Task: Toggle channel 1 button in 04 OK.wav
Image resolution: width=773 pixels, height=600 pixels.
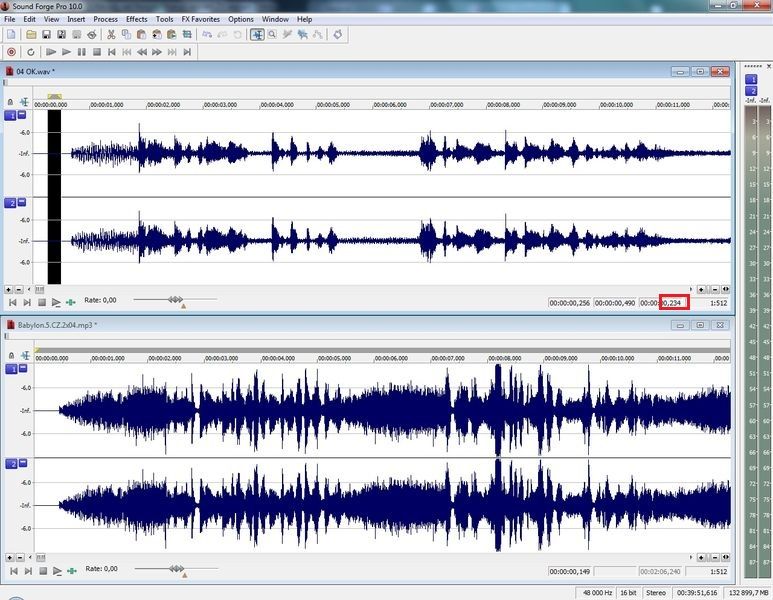Action: click(x=10, y=115)
